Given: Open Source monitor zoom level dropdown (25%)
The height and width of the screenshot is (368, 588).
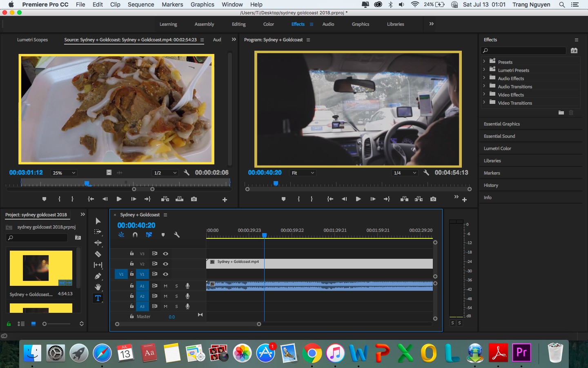Looking at the screenshot, I should [63, 173].
